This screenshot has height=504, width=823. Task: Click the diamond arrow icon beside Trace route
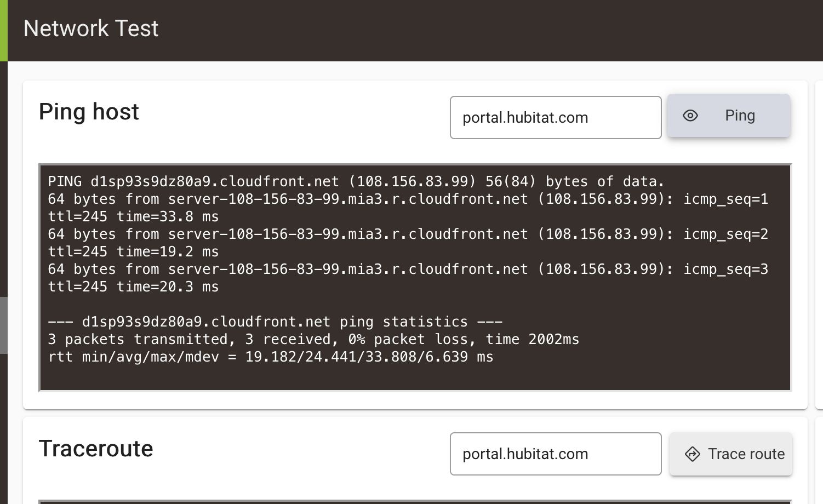coord(693,454)
